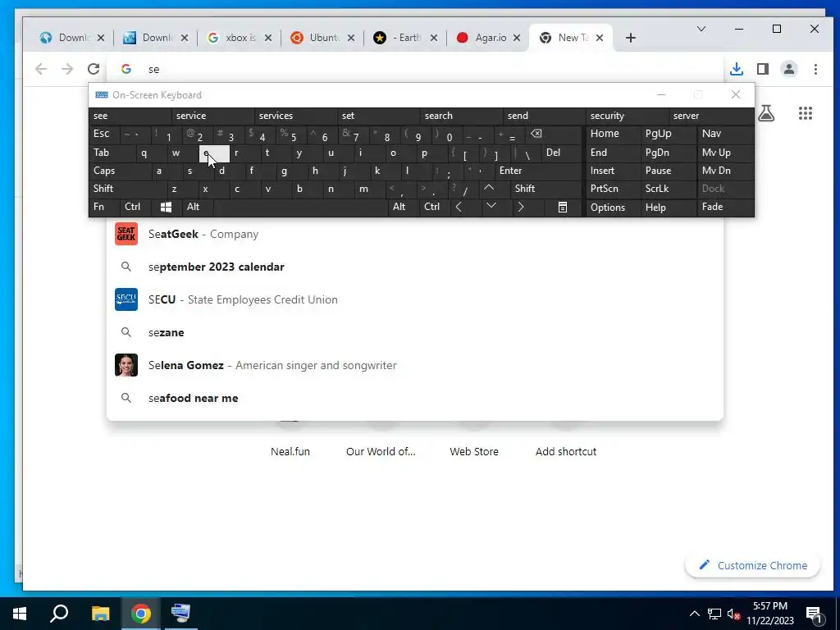
Task: Open taskbar search magnifier
Action: click(59, 614)
